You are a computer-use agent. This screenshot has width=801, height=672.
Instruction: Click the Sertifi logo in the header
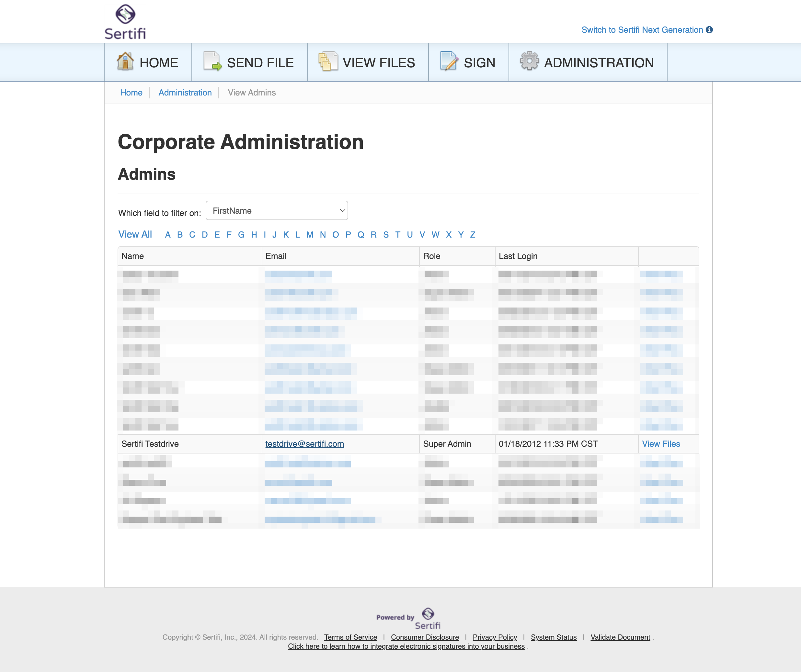[x=125, y=22]
